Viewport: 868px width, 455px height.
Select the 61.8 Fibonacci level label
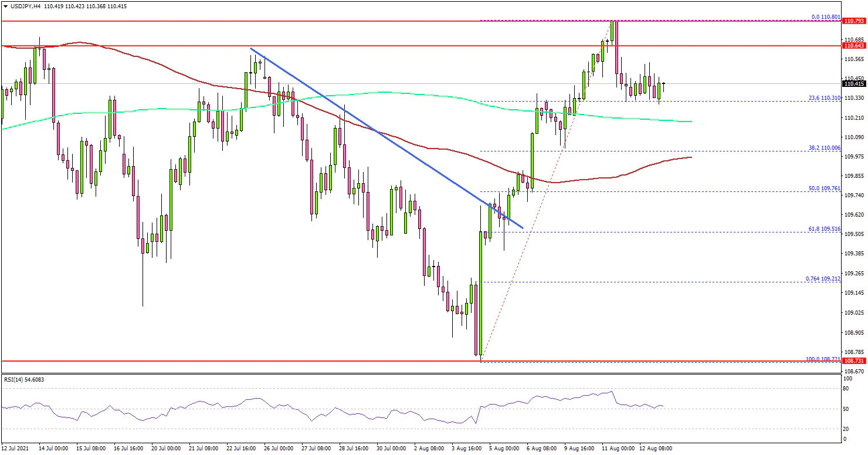tap(827, 229)
